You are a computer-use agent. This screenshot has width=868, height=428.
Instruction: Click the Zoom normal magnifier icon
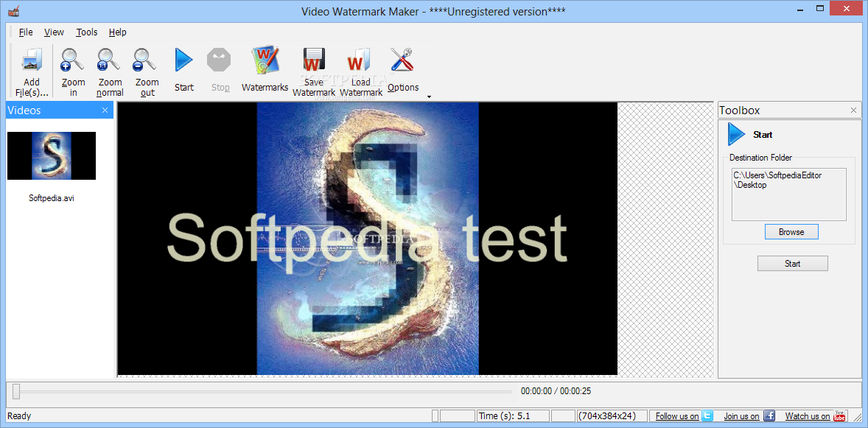pyautogui.click(x=109, y=60)
